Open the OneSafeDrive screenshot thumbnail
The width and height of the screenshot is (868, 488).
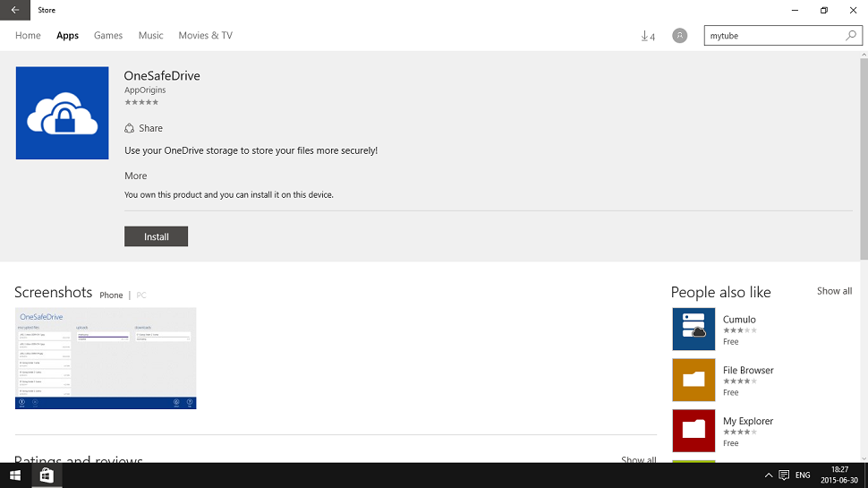[106, 358]
